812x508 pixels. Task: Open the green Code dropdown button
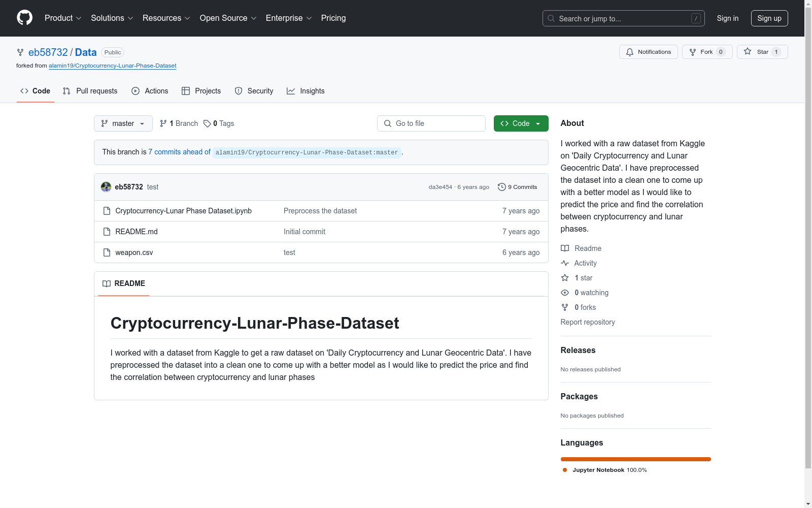pyautogui.click(x=521, y=123)
